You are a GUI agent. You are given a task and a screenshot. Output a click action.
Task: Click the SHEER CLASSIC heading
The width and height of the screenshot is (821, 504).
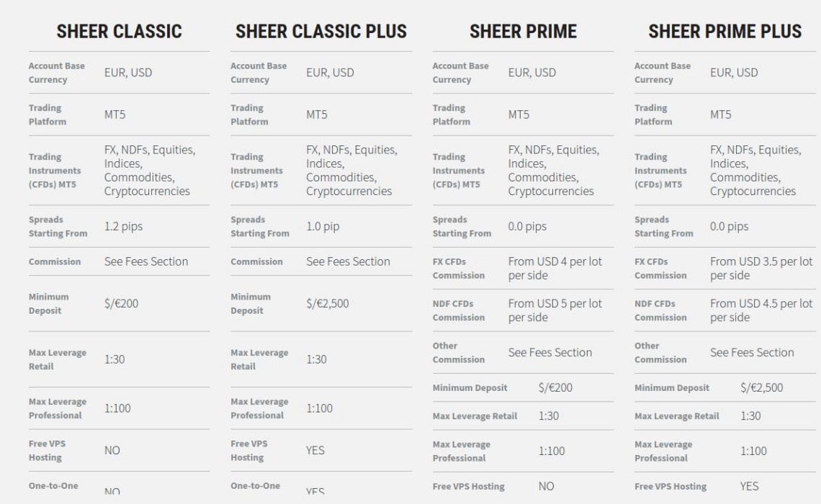(x=119, y=32)
